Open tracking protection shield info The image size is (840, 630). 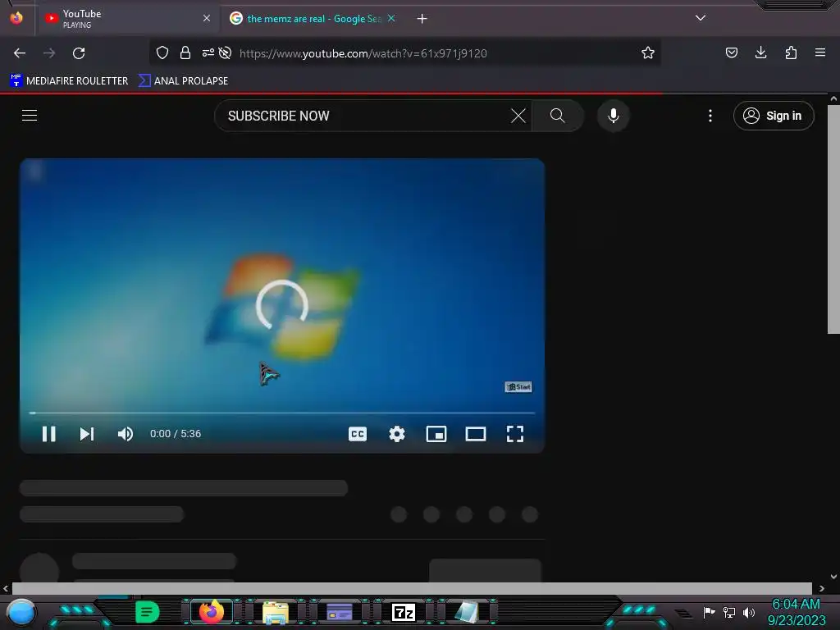(x=162, y=52)
